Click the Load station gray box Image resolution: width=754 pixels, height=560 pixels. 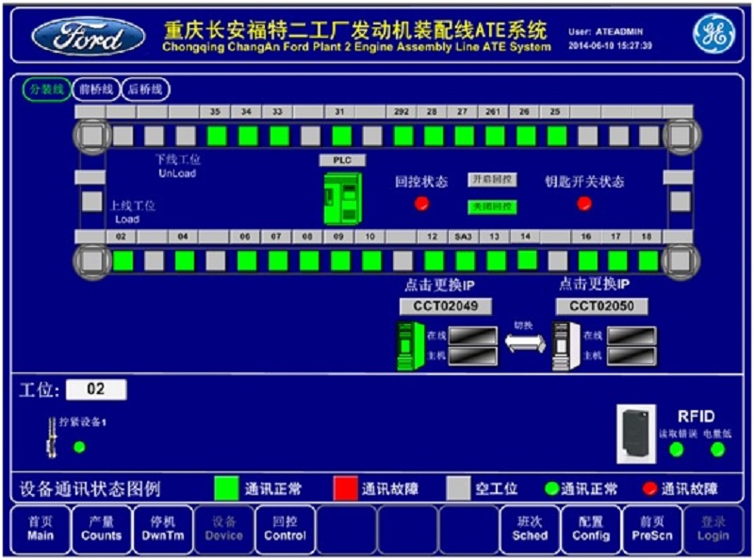coord(91,202)
